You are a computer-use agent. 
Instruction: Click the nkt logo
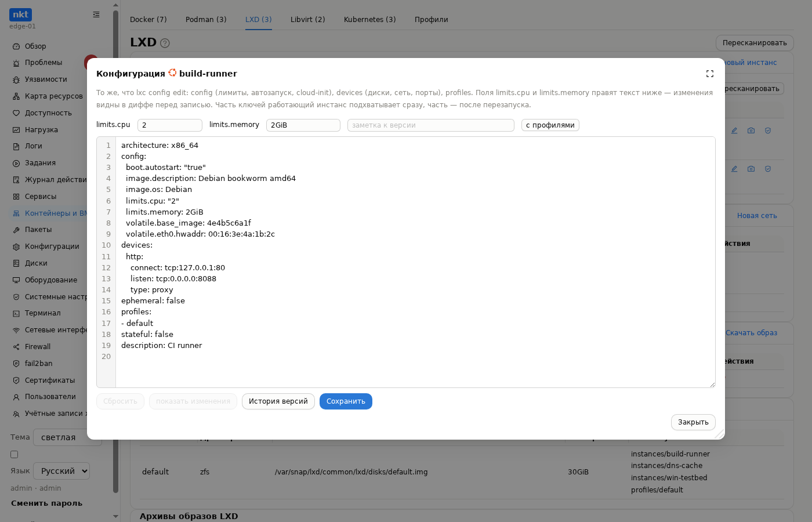[x=20, y=14]
